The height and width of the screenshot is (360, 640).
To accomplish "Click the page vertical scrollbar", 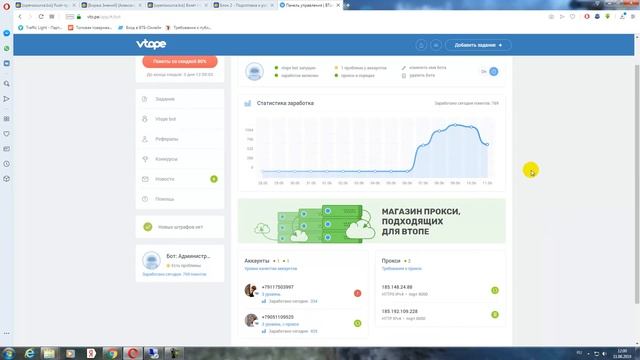I will (x=637, y=184).
